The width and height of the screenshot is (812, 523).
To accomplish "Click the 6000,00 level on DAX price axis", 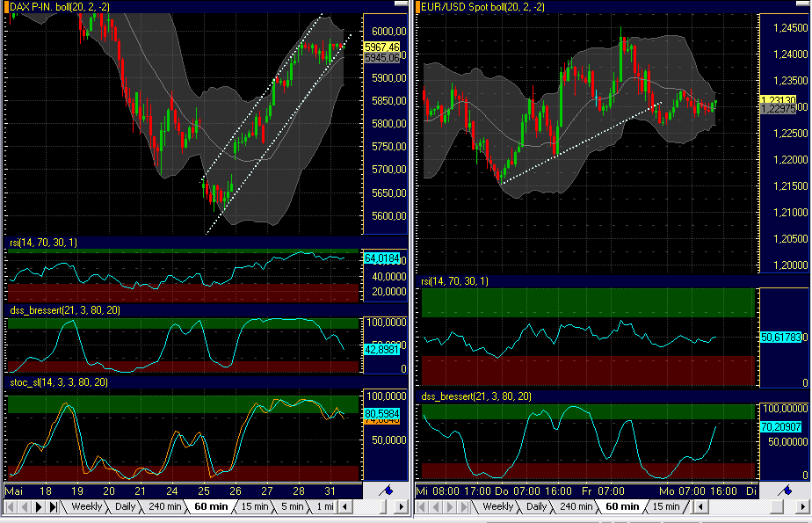I will pyautogui.click(x=389, y=32).
